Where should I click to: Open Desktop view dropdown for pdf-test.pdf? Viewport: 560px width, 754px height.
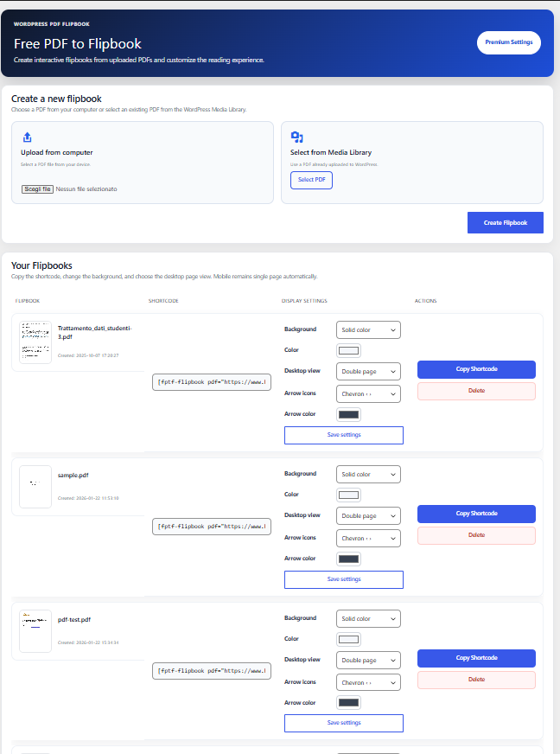click(368, 661)
